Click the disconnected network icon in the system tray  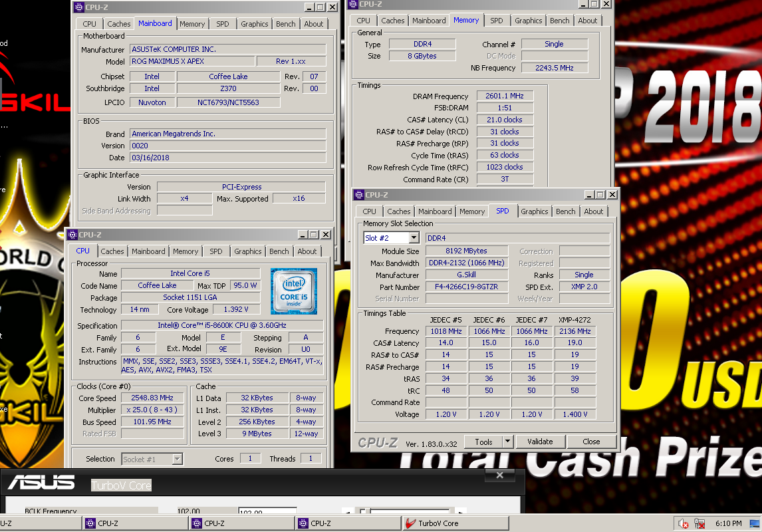click(x=699, y=523)
